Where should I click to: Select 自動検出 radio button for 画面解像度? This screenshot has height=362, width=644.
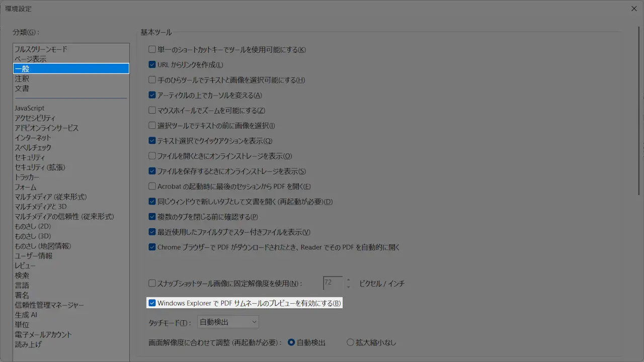291,342
